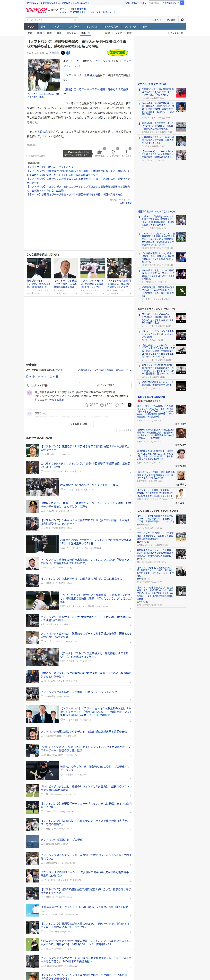The image size is (210, 980).
Task: Open the トップ navigation tab
Action: click(x=31, y=27)
